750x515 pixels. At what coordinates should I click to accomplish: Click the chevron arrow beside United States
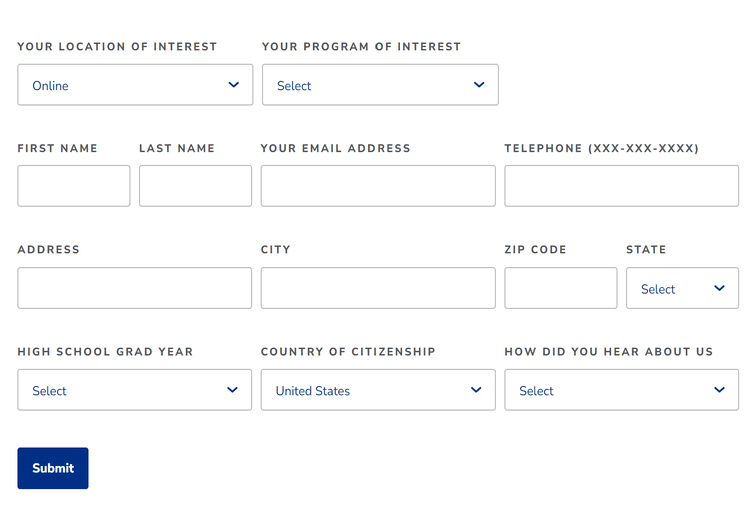tap(476, 390)
